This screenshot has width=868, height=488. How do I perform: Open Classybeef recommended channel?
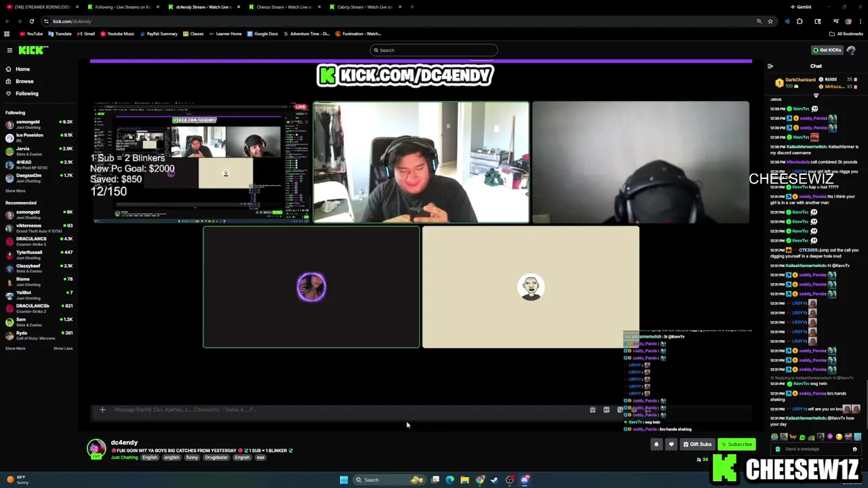tap(39, 268)
